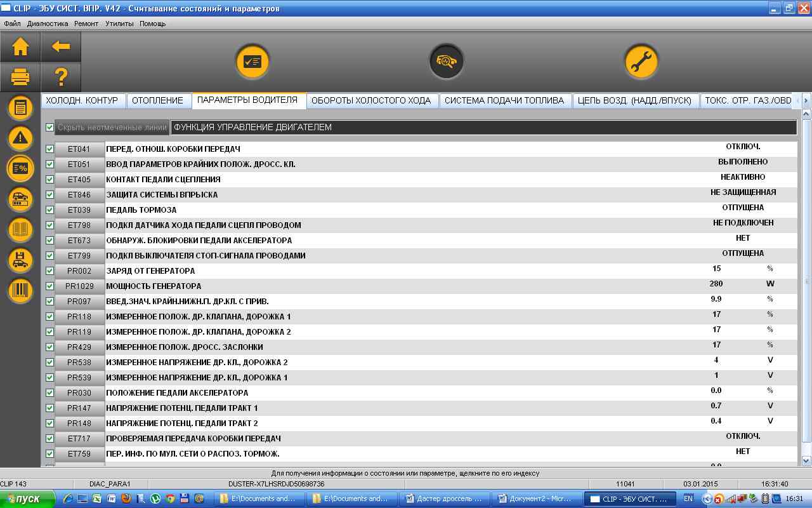Click the barcode icon in sidebar
The width and height of the screenshot is (812, 508).
20,291
